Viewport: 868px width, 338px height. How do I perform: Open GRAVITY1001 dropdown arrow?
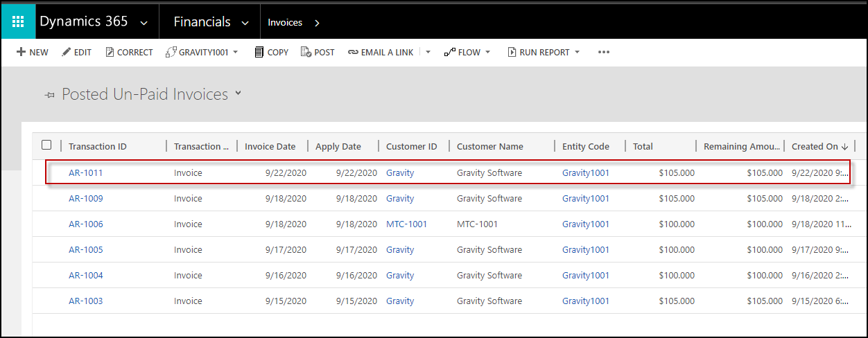coord(236,53)
